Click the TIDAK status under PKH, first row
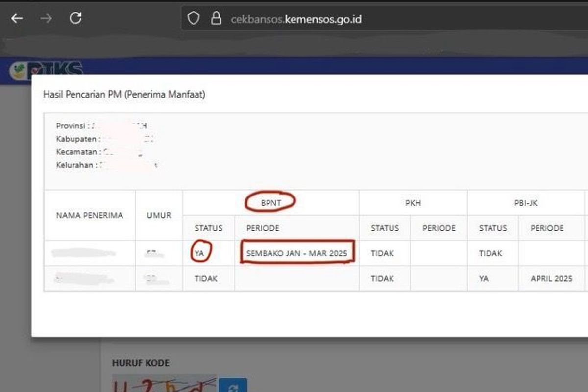This screenshot has width=588, height=392. (x=385, y=253)
